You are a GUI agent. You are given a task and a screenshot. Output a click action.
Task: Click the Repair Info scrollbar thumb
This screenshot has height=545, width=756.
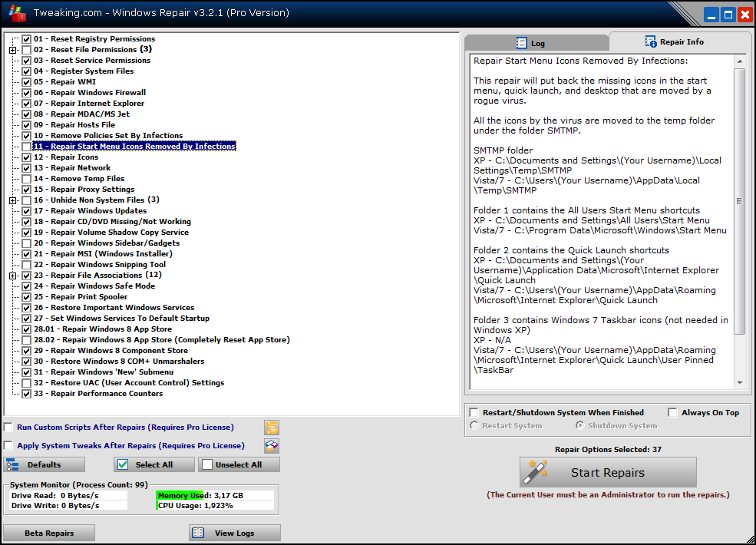point(740,200)
